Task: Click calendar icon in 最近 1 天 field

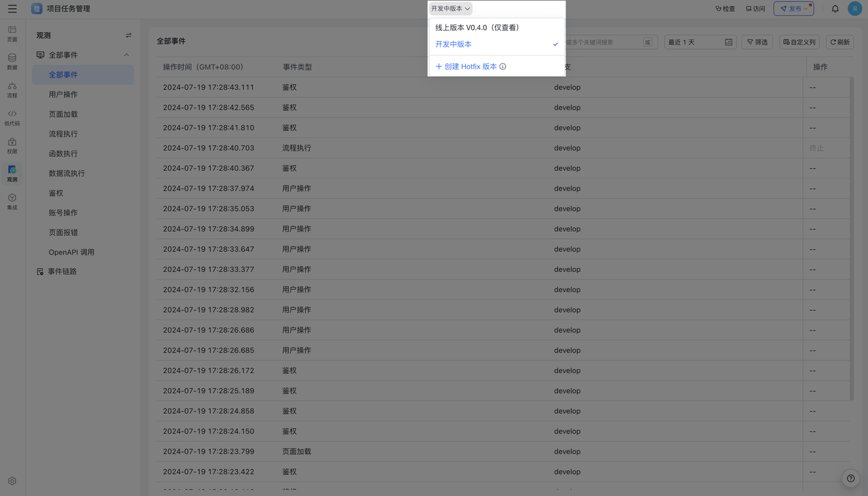Action: [x=728, y=42]
